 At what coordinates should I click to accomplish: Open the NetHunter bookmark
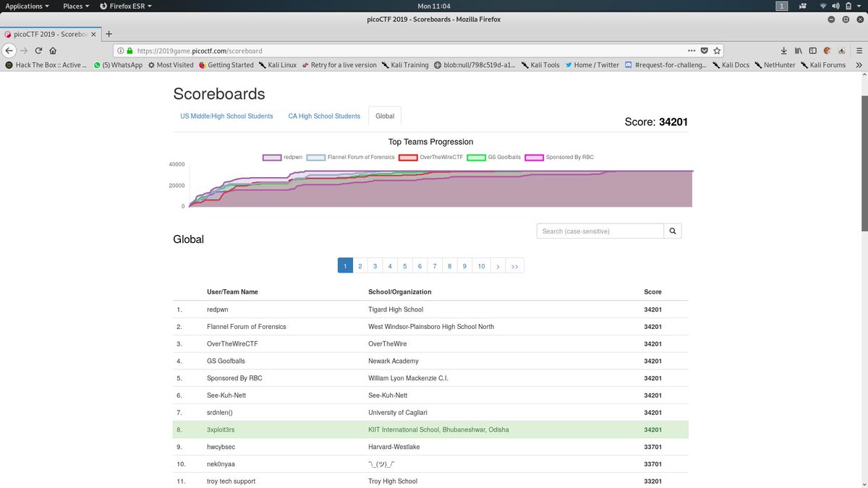776,65
